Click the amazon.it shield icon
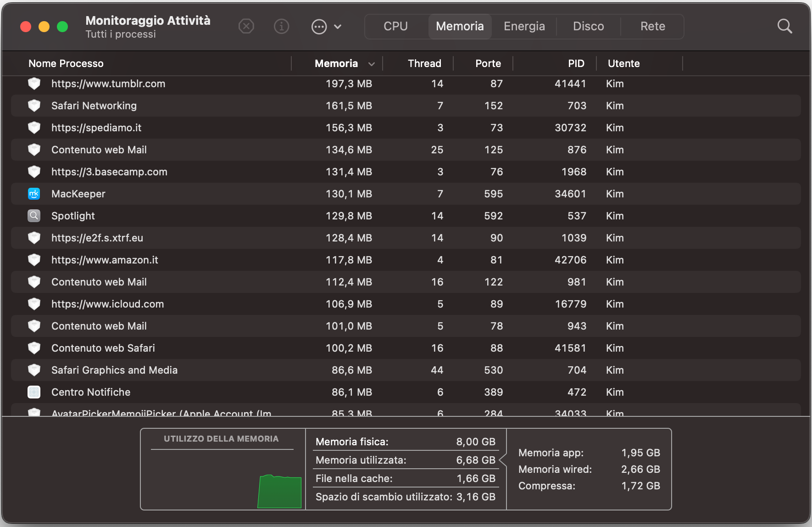 pos(34,260)
